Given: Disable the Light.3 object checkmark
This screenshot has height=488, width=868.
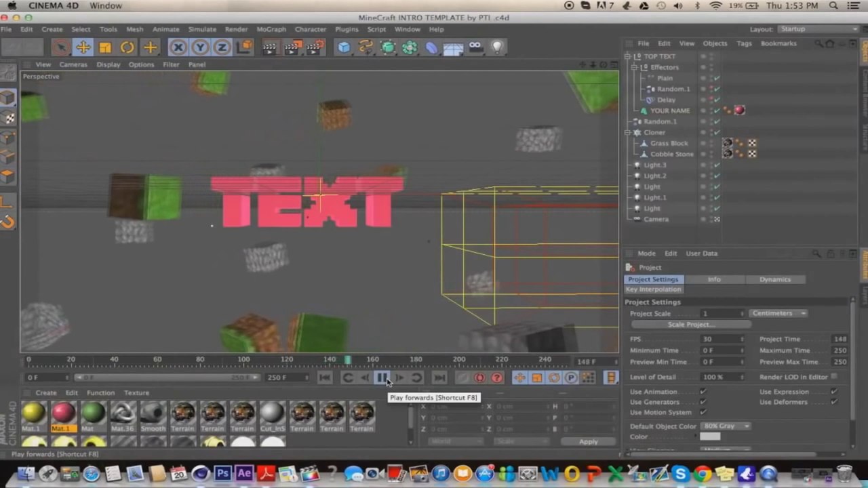Looking at the screenshot, I should click(x=717, y=165).
